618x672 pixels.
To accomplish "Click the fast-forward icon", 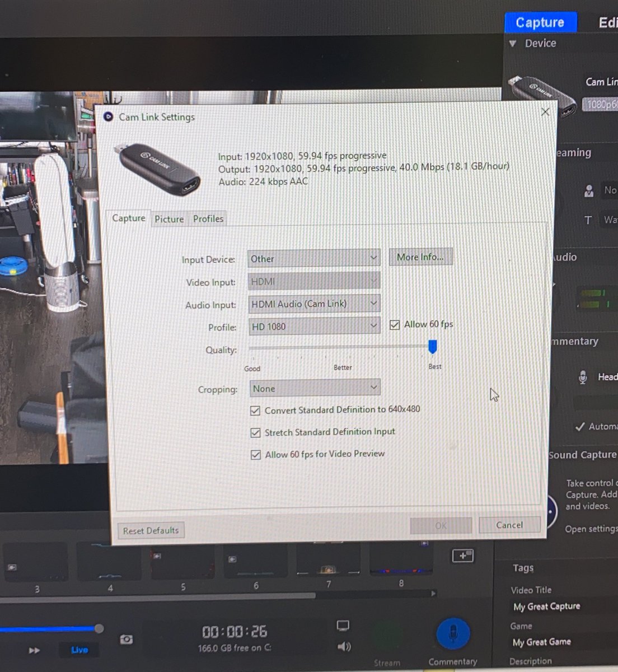I will (x=34, y=650).
